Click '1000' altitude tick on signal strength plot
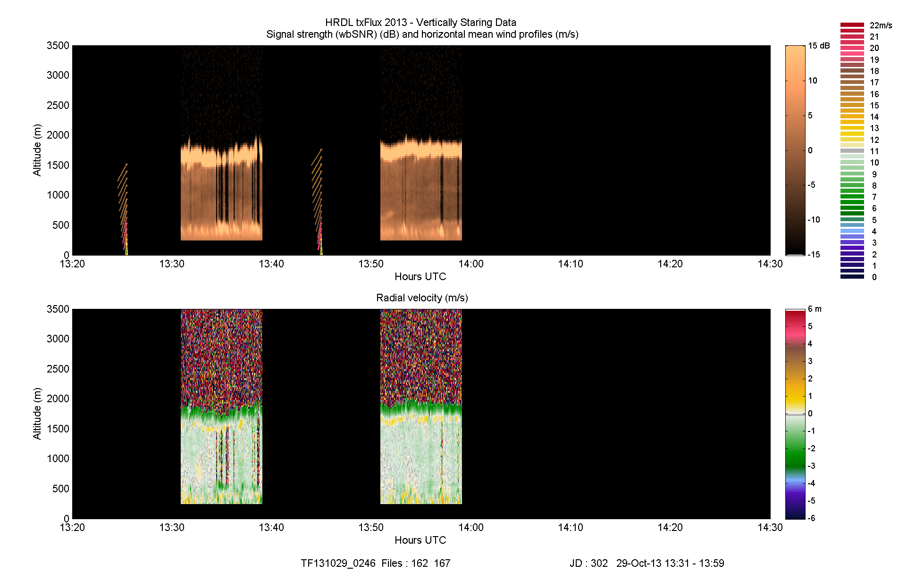Viewport: 924px width, 580px height. [58, 195]
